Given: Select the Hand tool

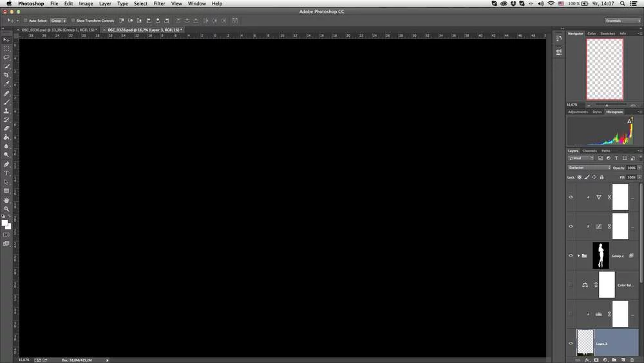Looking at the screenshot, I should click(x=6, y=201).
